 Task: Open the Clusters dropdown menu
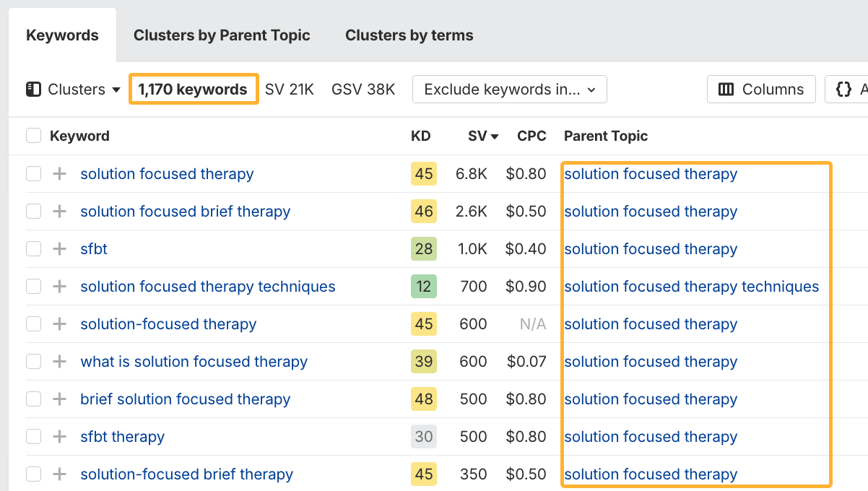tap(74, 90)
